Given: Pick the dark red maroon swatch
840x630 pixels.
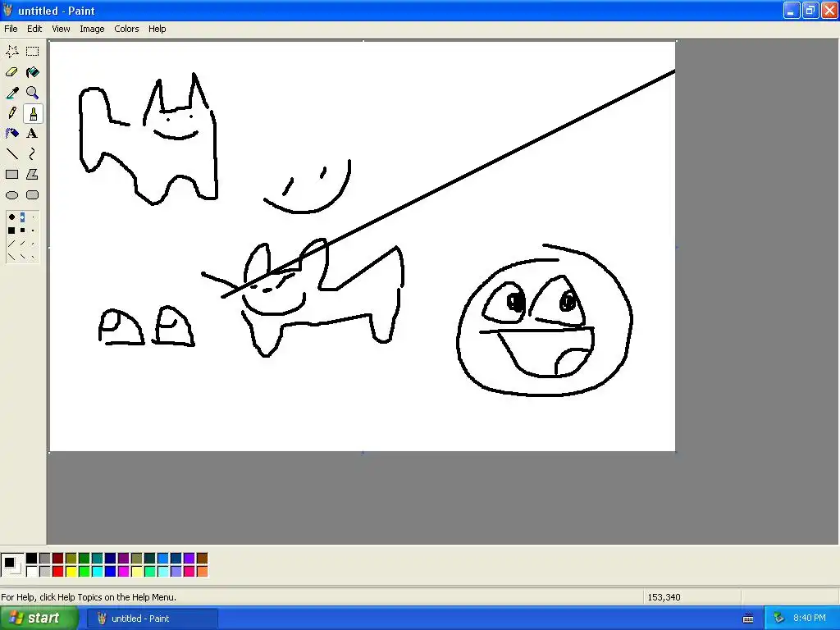Looking at the screenshot, I should coord(58,559).
